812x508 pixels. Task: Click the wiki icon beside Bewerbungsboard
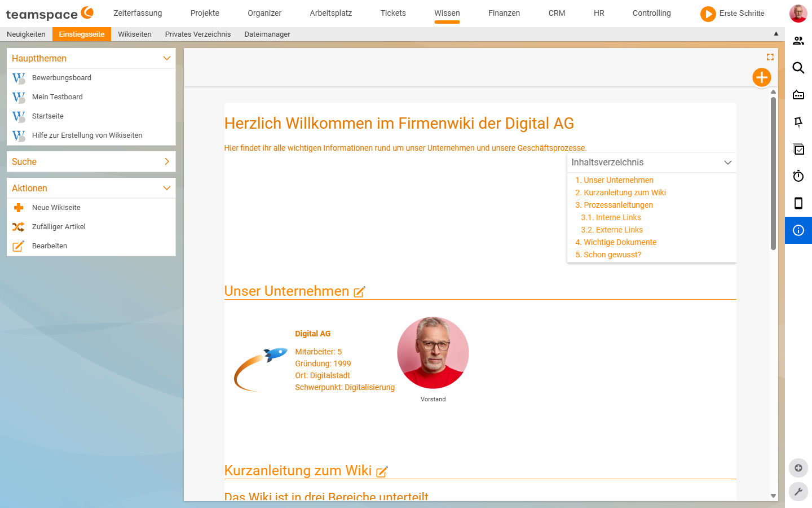tap(19, 78)
